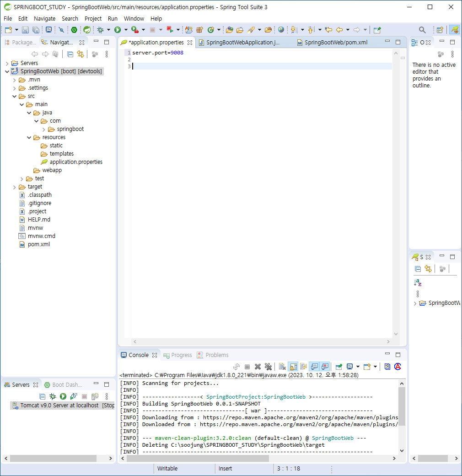Open the Run button dropdown arrow
This screenshot has height=476, width=462.
click(126, 30)
